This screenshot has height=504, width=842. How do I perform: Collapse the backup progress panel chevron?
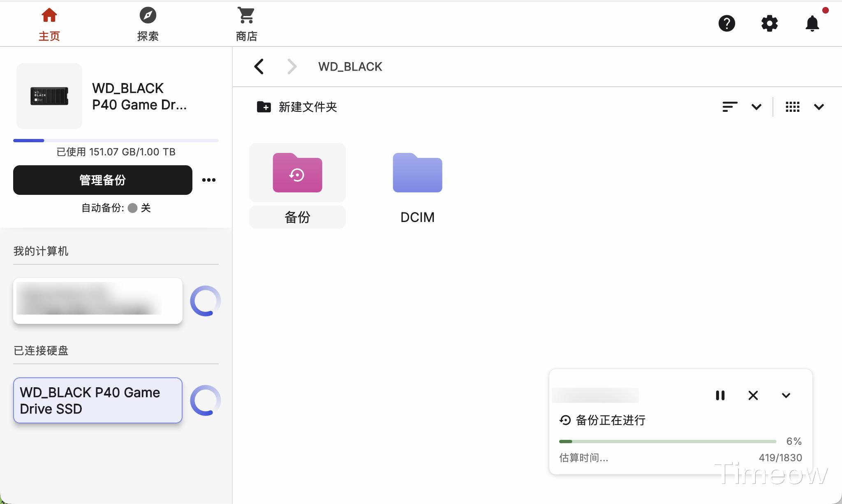[786, 395]
